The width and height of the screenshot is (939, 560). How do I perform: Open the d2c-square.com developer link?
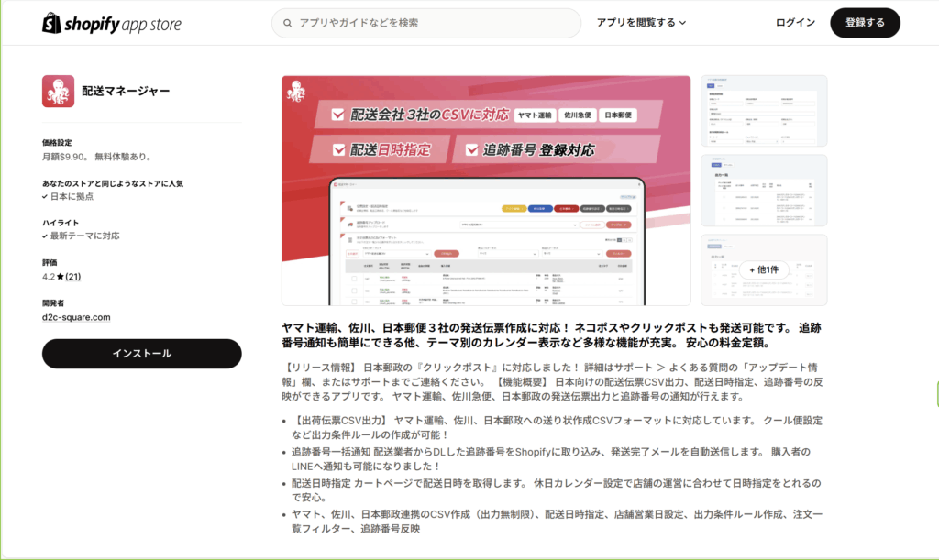tap(76, 317)
